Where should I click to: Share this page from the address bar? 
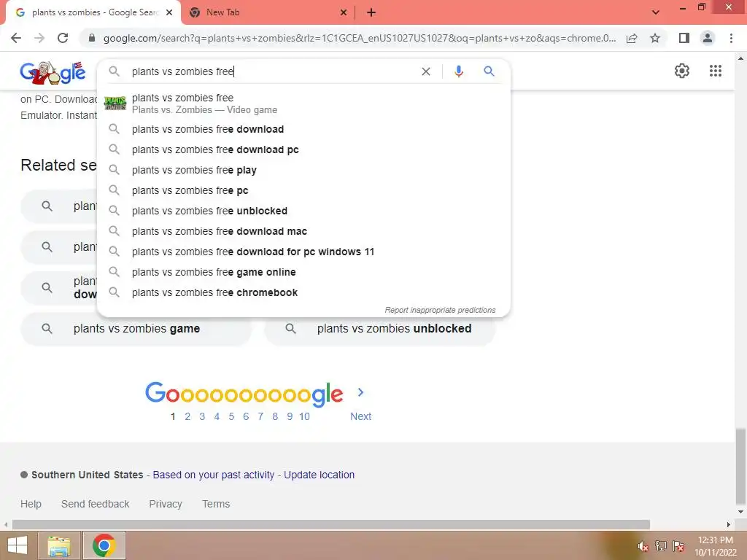tap(632, 38)
